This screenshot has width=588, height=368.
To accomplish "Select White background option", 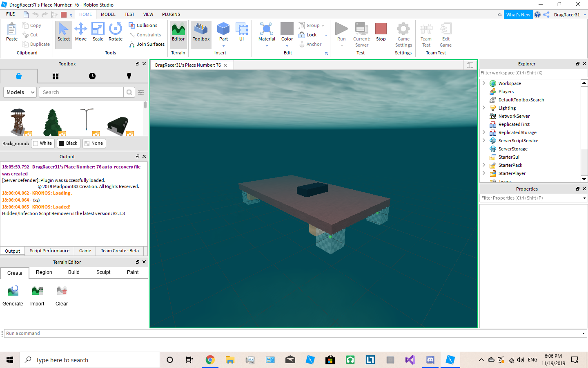I will pos(43,144).
